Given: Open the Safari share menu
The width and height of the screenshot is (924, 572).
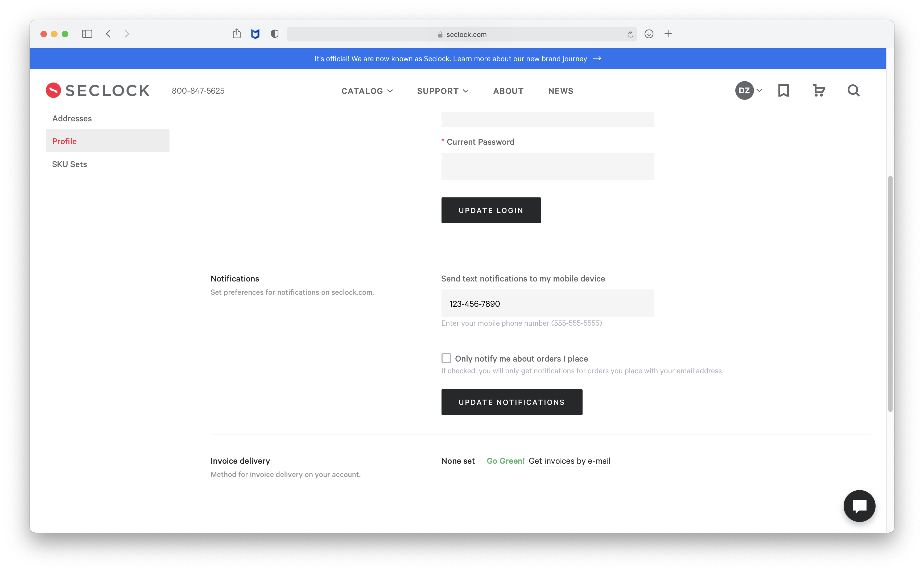Looking at the screenshot, I should (237, 33).
